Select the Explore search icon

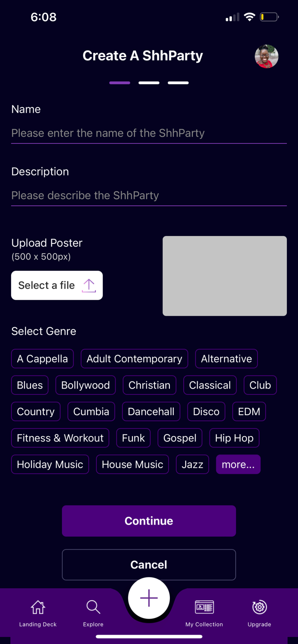coord(93,607)
